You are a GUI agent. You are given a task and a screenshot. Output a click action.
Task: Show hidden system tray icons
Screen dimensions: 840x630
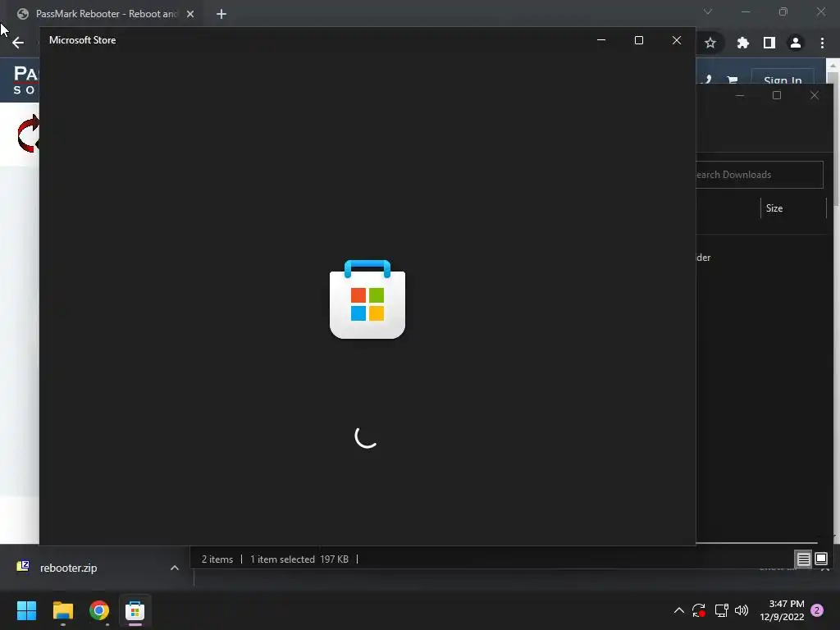pyautogui.click(x=678, y=610)
